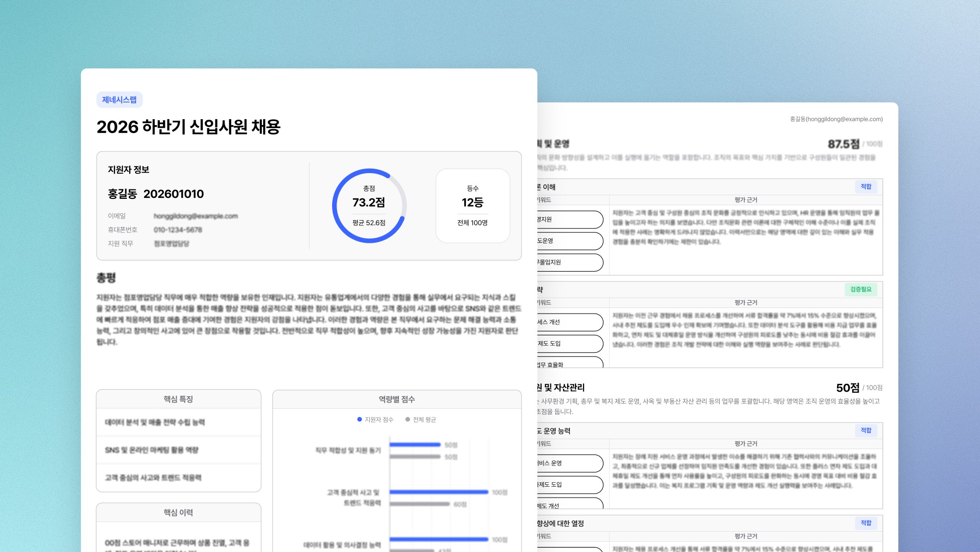Click the topmost 적합 badge under 87.5점
This screenshot has width=980, height=552.
866,186
